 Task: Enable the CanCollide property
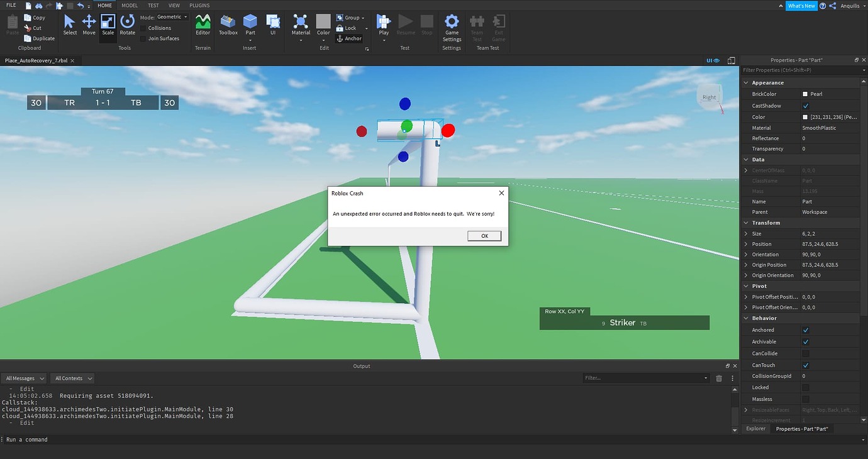point(806,353)
